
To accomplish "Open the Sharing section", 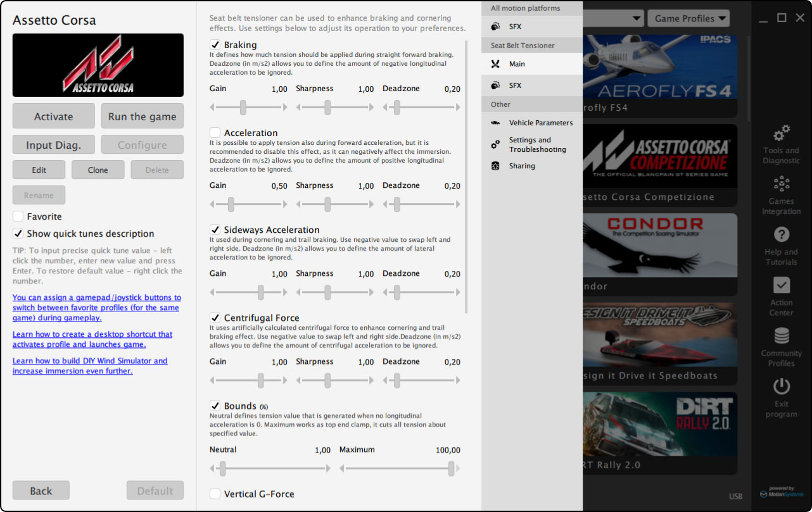I will pyautogui.click(x=532, y=166).
